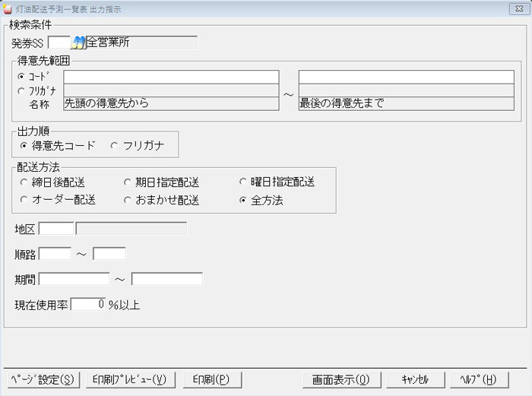532x396 pixels.
Task: Open ヘルプ(H) help
Action: (x=478, y=379)
